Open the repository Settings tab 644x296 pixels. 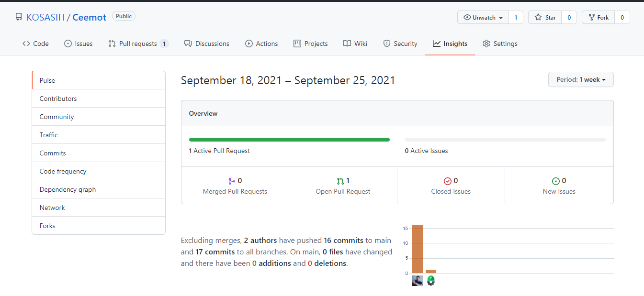[x=500, y=44]
